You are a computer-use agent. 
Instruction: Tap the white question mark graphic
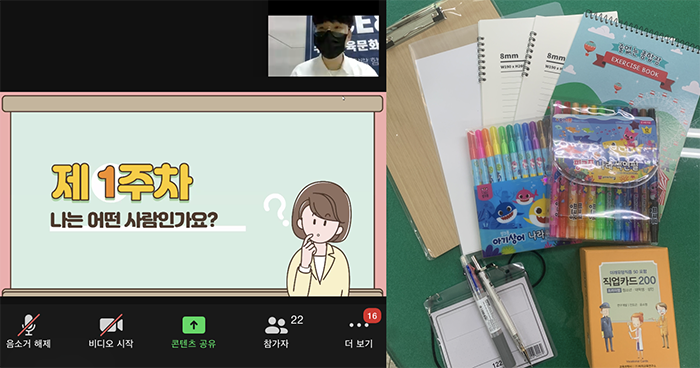pos(276,209)
